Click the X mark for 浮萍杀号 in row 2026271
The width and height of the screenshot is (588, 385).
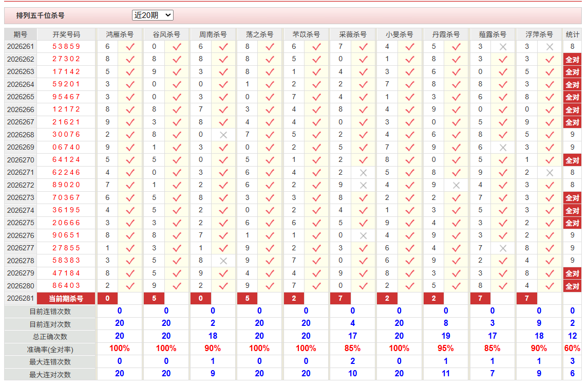[x=549, y=173]
